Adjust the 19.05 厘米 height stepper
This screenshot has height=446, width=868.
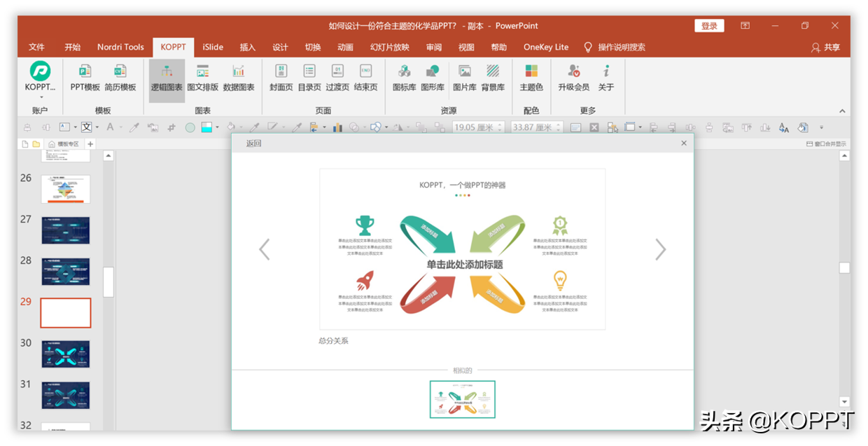500,127
